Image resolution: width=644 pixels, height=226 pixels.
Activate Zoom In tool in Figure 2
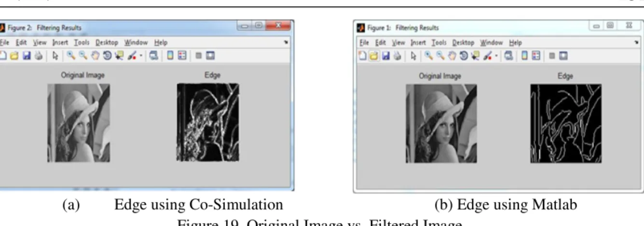(x=71, y=56)
